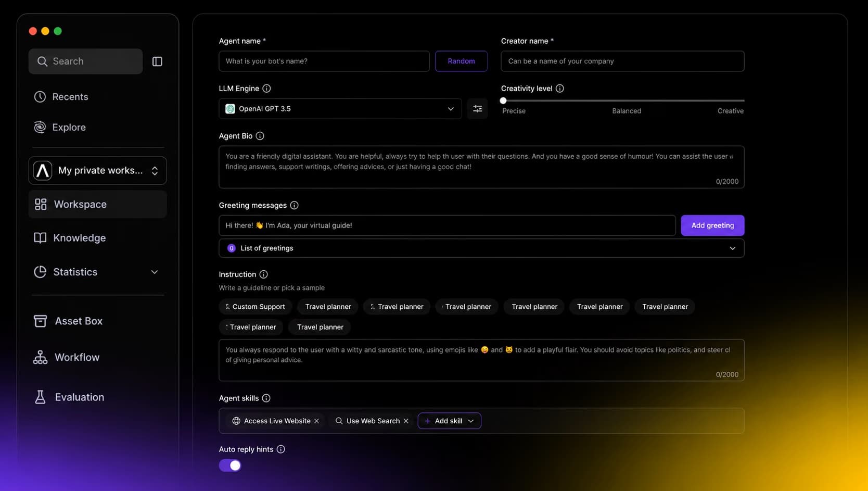The height and width of the screenshot is (491, 868).
Task: Click info icon next to Creativity level
Action: [x=560, y=89]
